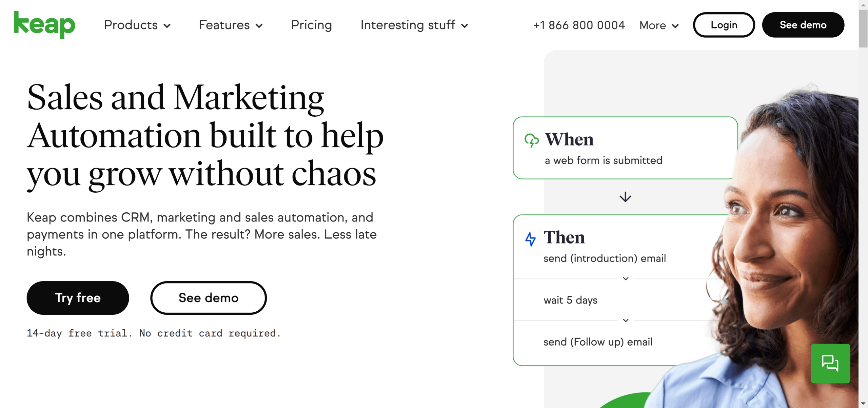Click the down arrow between When and Then

[625, 197]
